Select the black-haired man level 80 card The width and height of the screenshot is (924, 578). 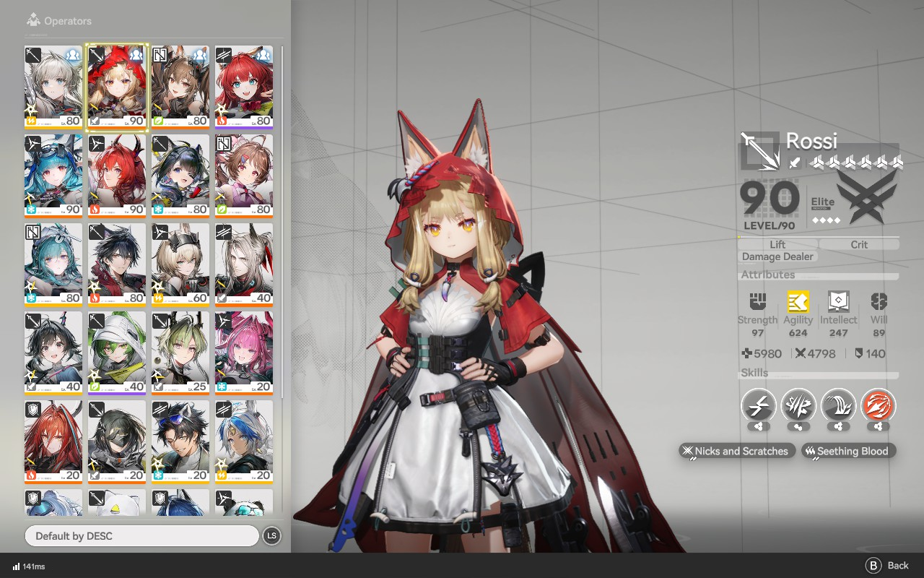117,264
